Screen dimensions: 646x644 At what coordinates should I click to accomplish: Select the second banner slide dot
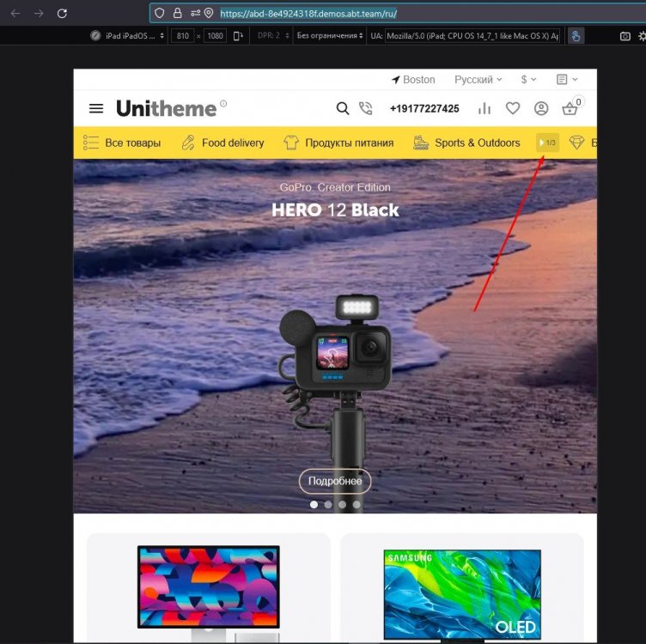[x=328, y=504]
